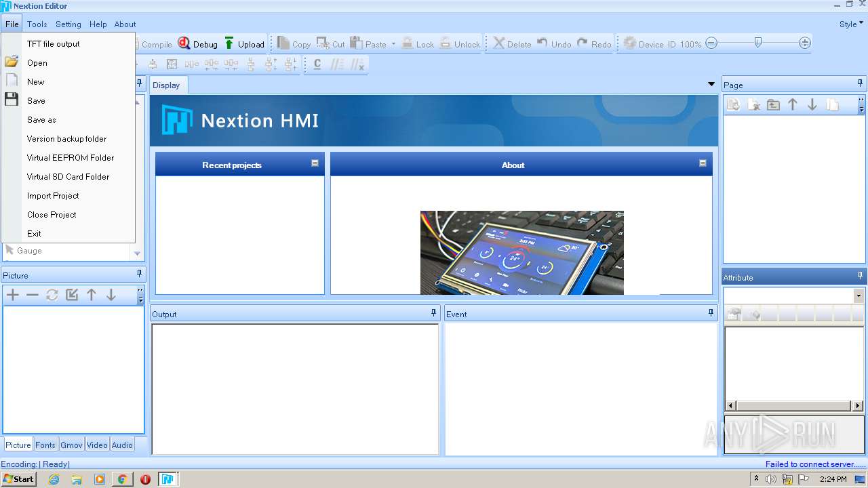Click the copy page icon
This screenshot has height=488, width=868.
pyautogui.click(x=832, y=104)
